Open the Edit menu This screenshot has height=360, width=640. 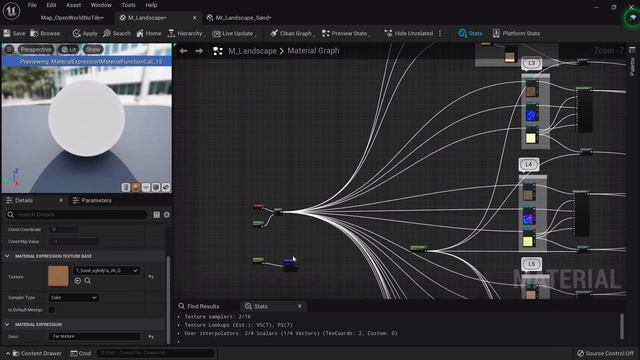coord(51,5)
